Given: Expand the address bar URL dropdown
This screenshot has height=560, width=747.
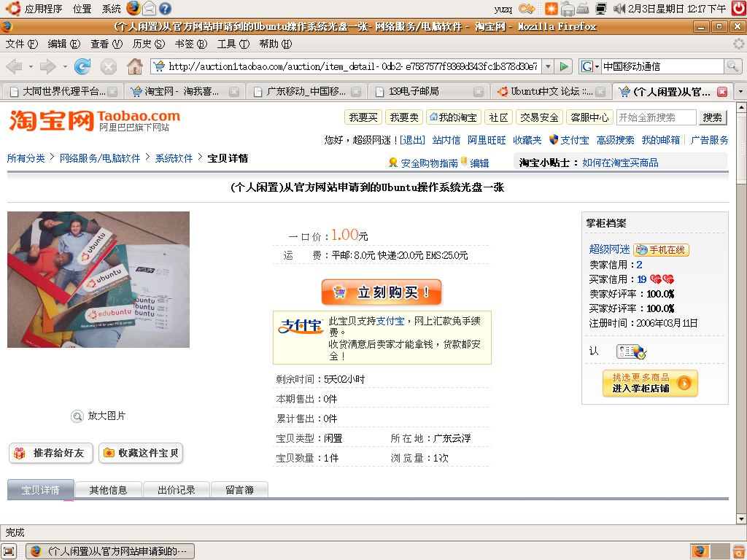Looking at the screenshot, I should (x=548, y=66).
